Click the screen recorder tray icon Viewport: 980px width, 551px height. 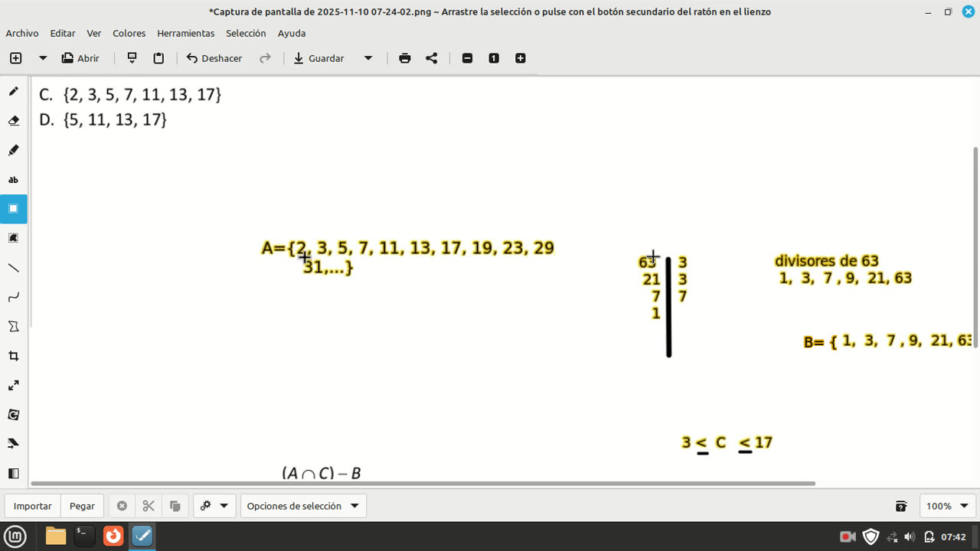click(x=848, y=536)
